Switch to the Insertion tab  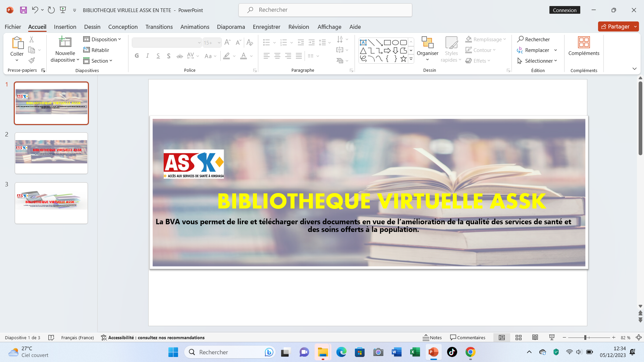65,26
